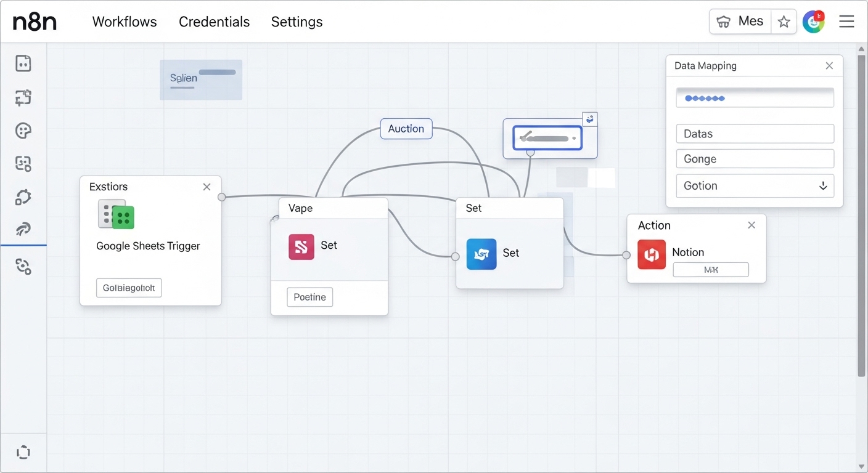
Task: Click the red Notion node icon
Action: [x=652, y=254]
